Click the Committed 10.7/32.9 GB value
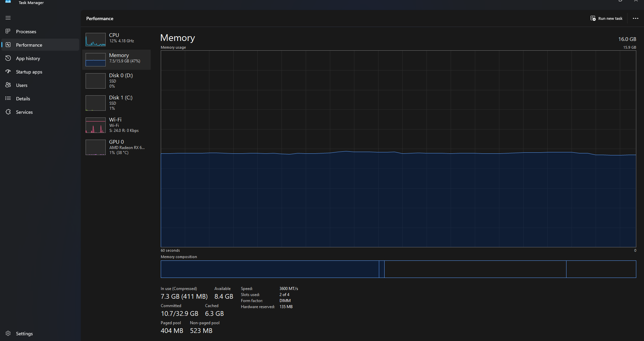The image size is (644, 341). [x=180, y=313]
